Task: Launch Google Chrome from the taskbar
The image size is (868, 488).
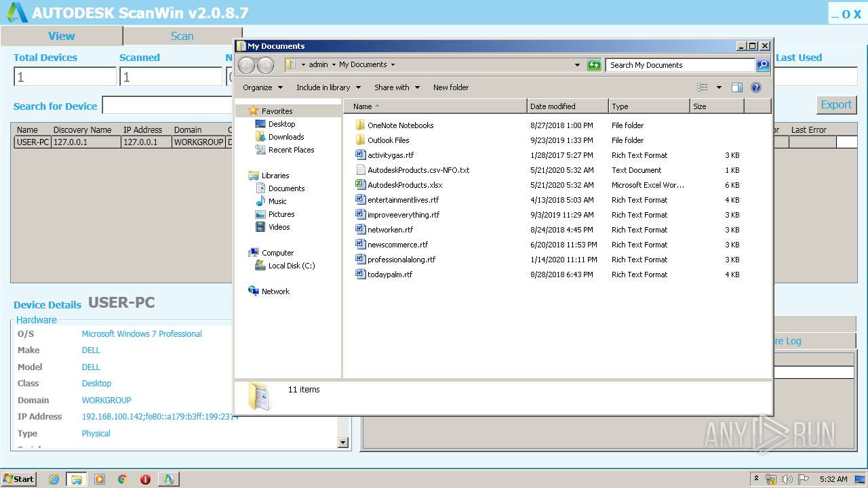Action: coord(123,479)
